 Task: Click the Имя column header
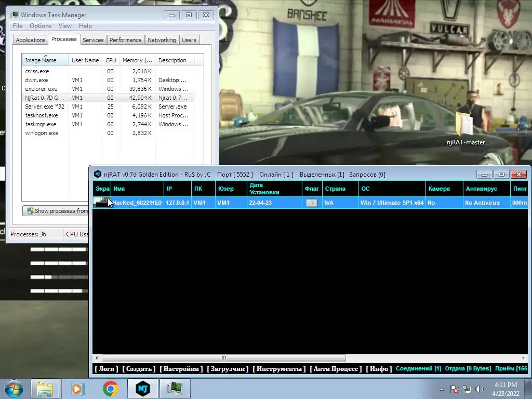click(x=137, y=189)
